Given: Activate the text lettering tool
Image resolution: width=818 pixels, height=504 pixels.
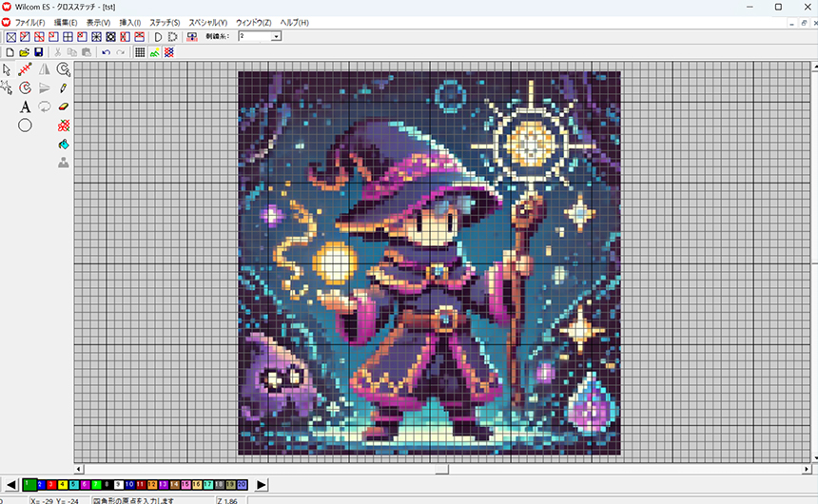Looking at the screenshot, I should (x=26, y=107).
